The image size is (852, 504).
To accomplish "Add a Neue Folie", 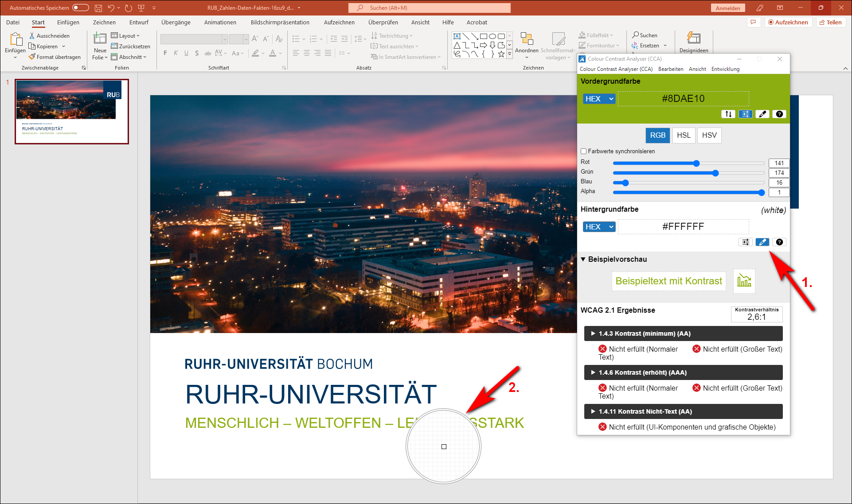I will (x=100, y=46).
